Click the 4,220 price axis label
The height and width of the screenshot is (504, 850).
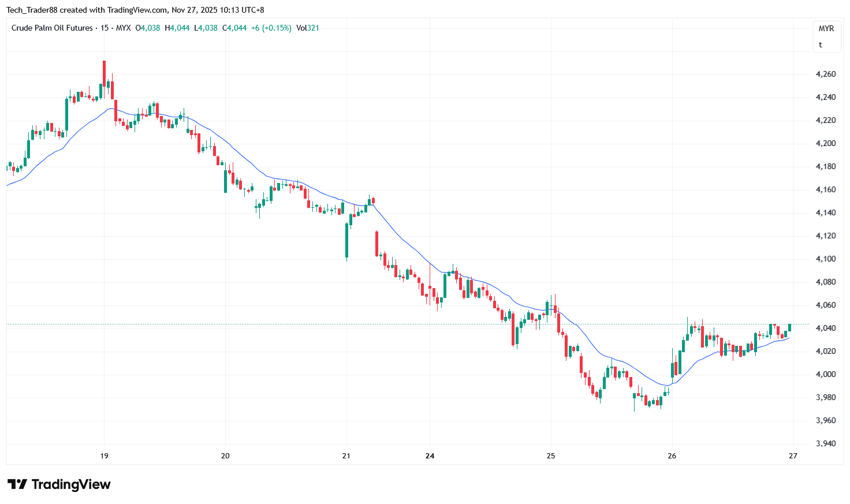coord(826,120)
